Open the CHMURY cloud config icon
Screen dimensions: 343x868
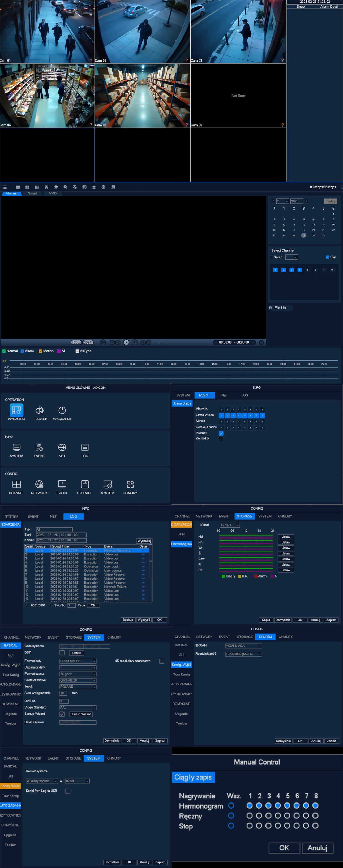click(130, 485)
